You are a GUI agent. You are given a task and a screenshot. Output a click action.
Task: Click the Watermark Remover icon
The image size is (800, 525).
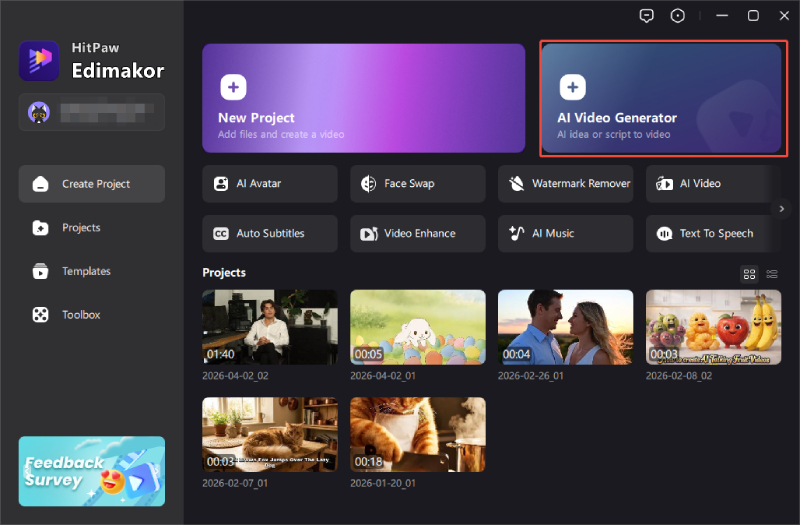tap(516, 184)
